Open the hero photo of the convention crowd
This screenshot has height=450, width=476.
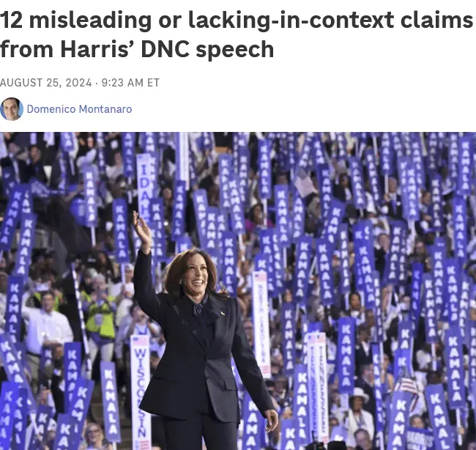click(238, 291)
